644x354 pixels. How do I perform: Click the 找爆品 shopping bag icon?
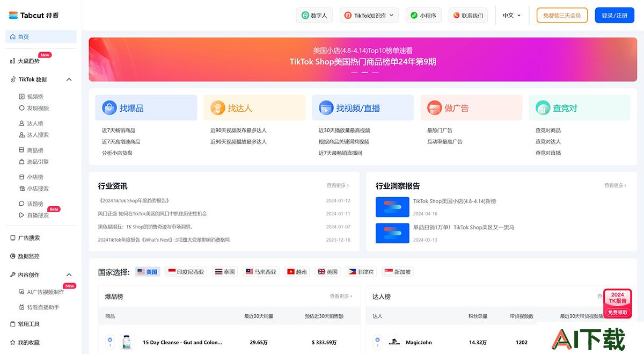[x=109, y=108]
